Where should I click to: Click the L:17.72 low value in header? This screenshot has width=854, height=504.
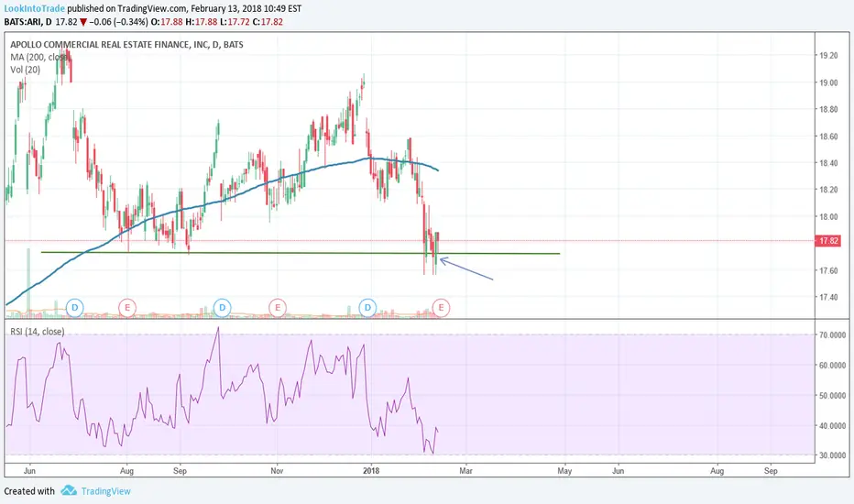pyautogui.click(x=235, y=22)
